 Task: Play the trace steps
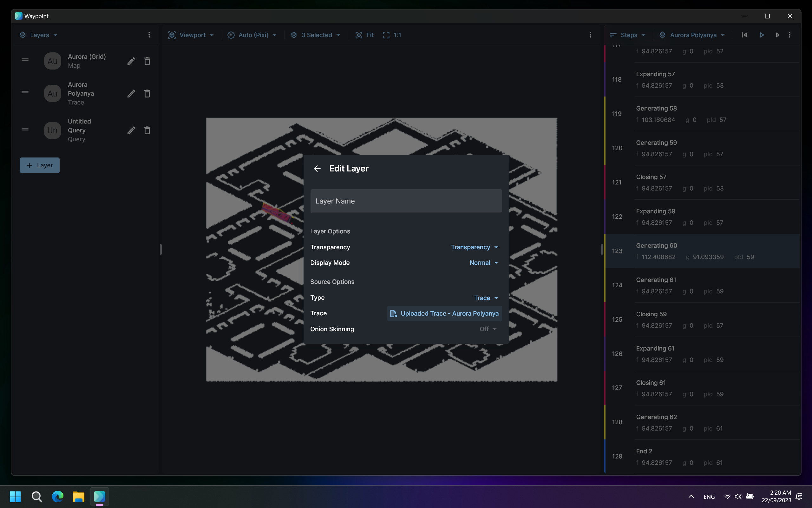[x=762, y=35]
